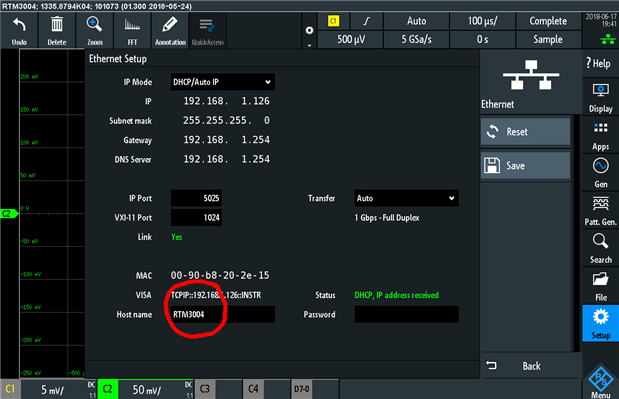The height and width of the screenshot is (399, 619).
Task: Click the Host name RTM3004 field
Action: click(x=223, y=315)
